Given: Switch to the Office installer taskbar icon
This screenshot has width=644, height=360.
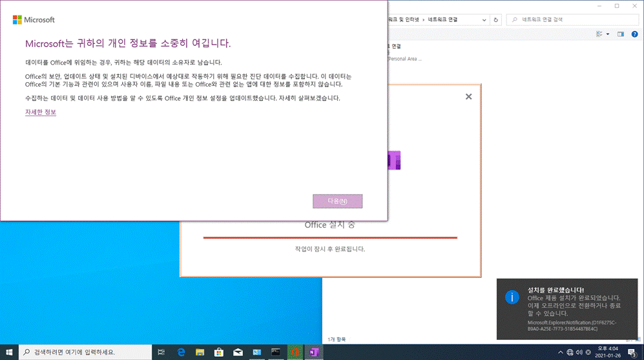Looking at the screenshot, I should point(295,352).
